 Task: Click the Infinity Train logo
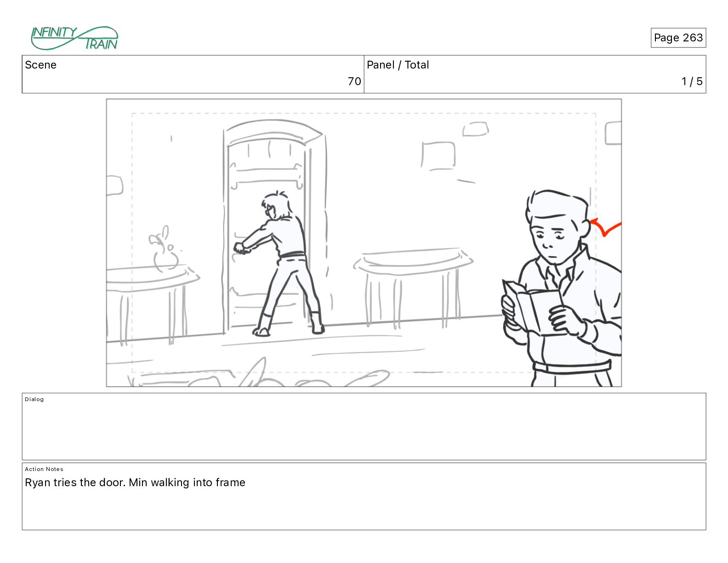[74, 38]
